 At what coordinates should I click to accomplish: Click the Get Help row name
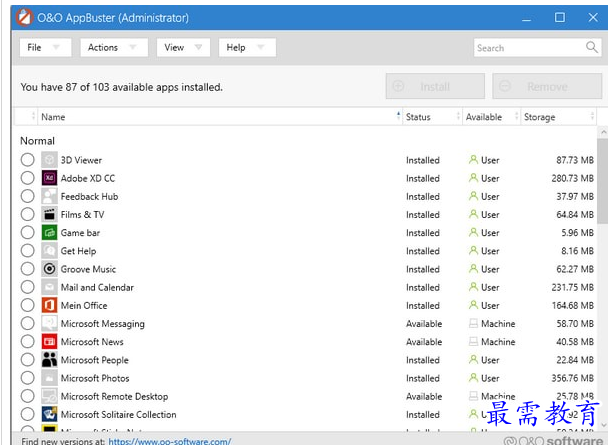coord(78,251)
